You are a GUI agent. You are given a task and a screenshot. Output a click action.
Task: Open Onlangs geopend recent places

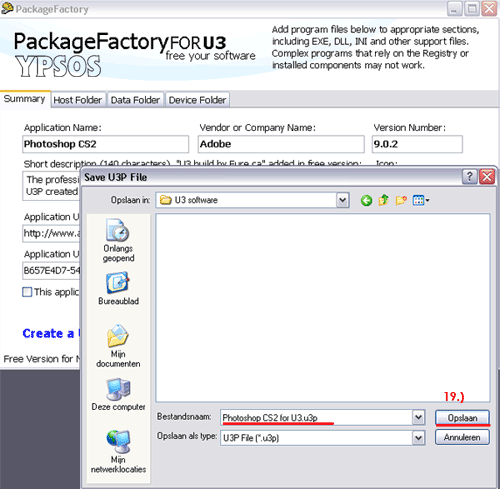point(118,240)
